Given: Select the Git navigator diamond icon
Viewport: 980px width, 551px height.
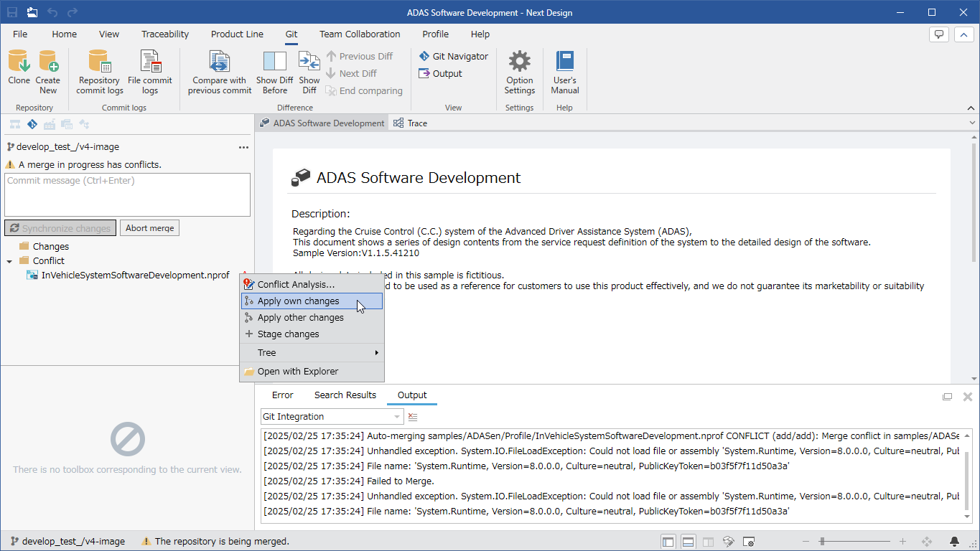Looking at the screenshot, I should point(32,124).
